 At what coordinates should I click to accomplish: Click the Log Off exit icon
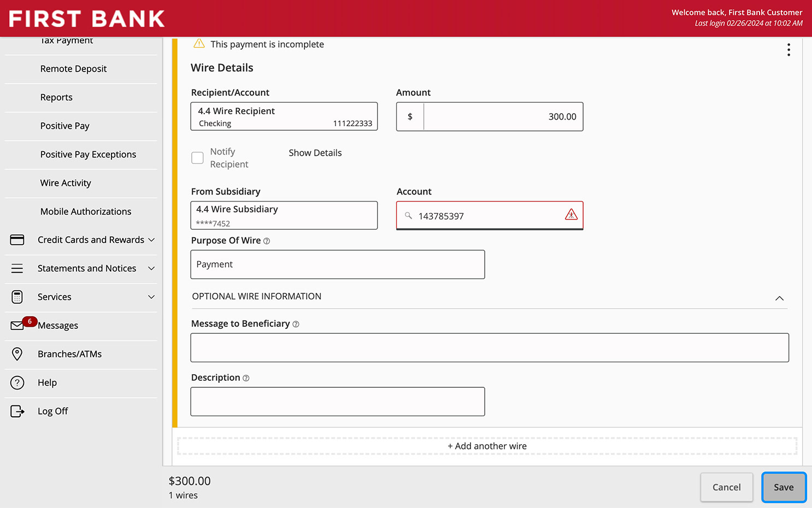click(17, 411)
